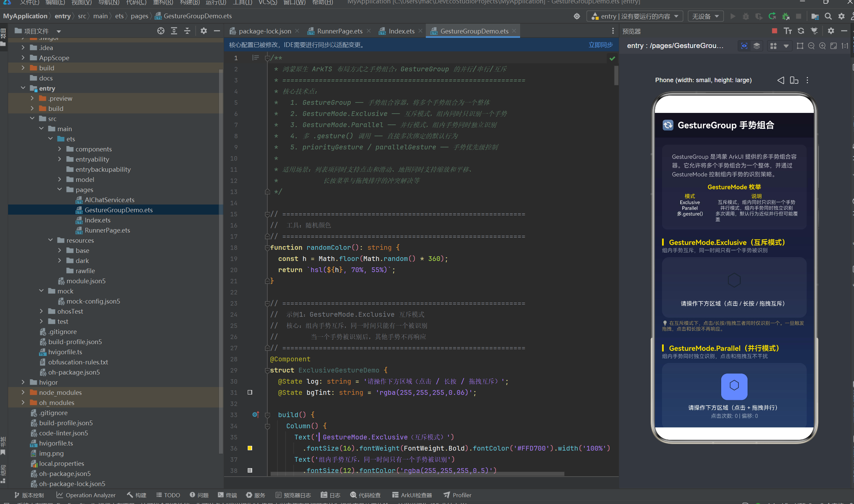854x504 pixels.
Task: Collapse the pages folder
Action: click(x=60, y=190)
